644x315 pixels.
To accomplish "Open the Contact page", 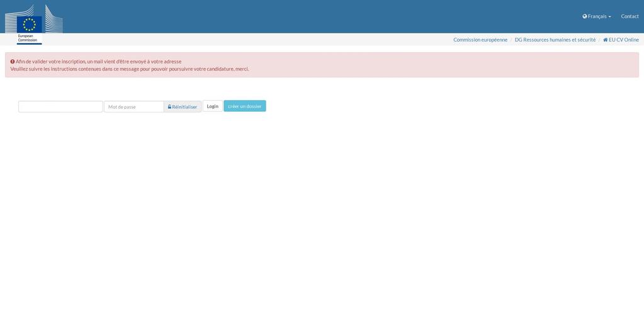I will click(630, 16).
